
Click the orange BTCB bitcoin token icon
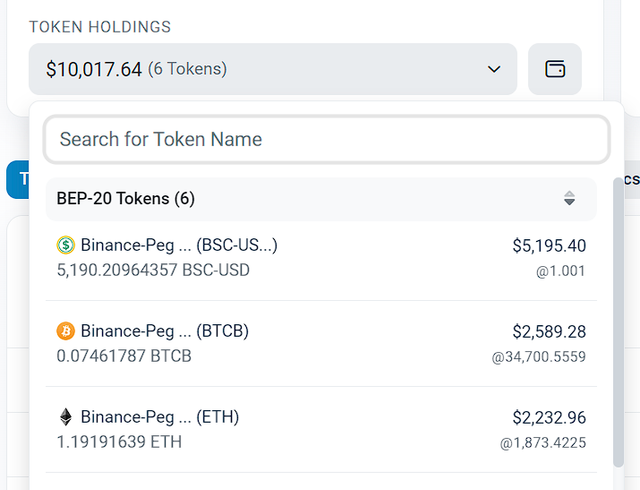point(65,331)
